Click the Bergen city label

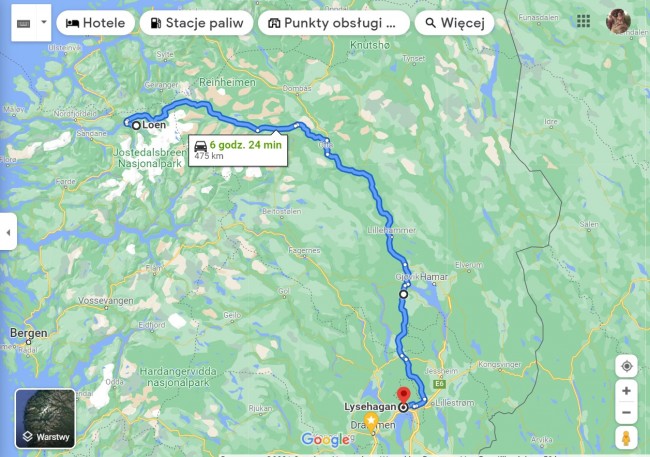pos(29,333)
